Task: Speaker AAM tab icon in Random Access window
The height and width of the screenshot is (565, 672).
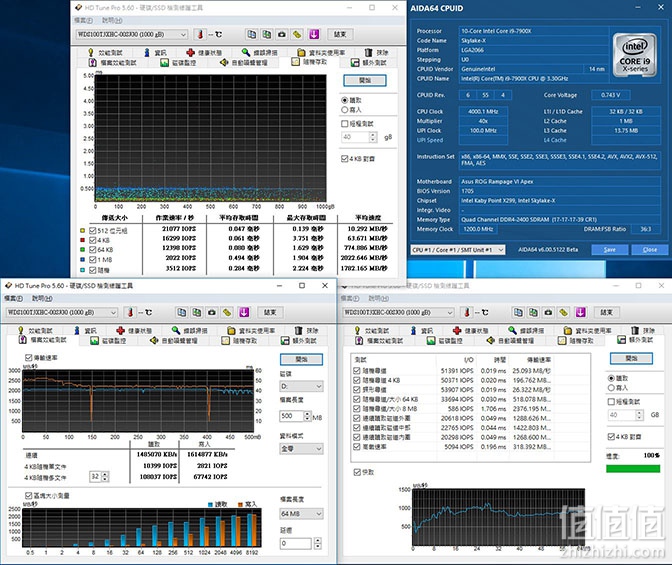Action: point(224,63)
